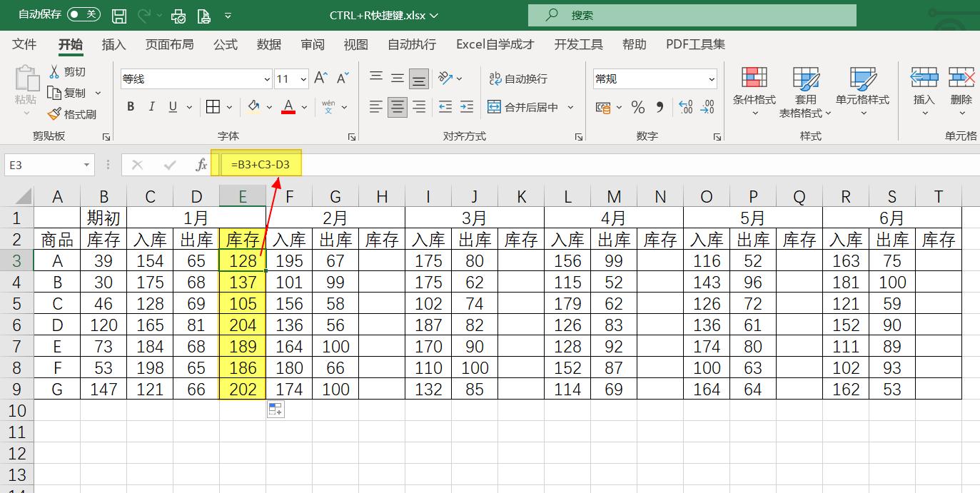Open the number format dropdown showing 常规
980x493 pixels.
click(x=654, y=78)
